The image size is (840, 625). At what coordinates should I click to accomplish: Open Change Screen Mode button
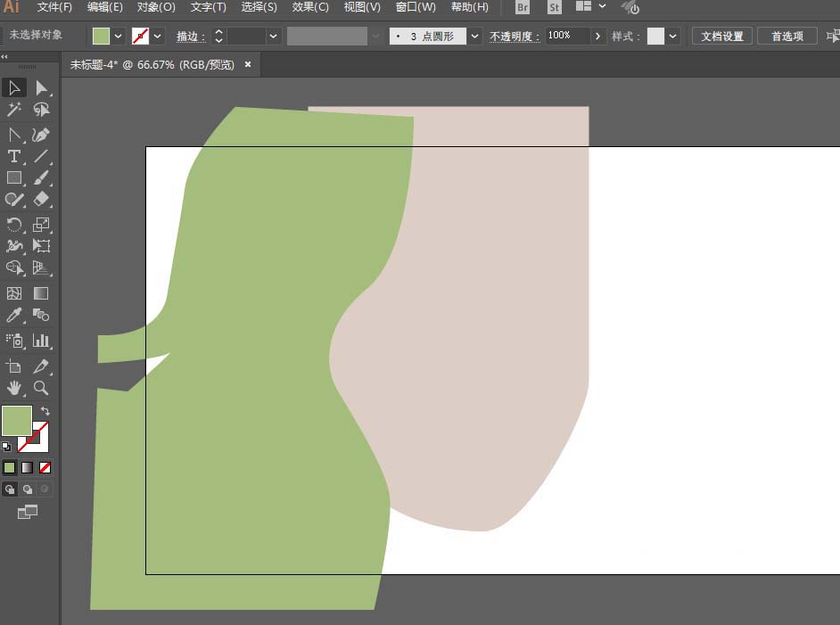[x=28, y=512]
